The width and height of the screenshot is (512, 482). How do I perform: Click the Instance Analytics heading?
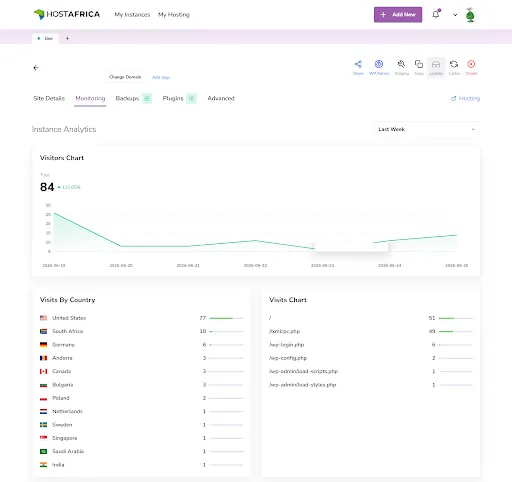point(64,129)
